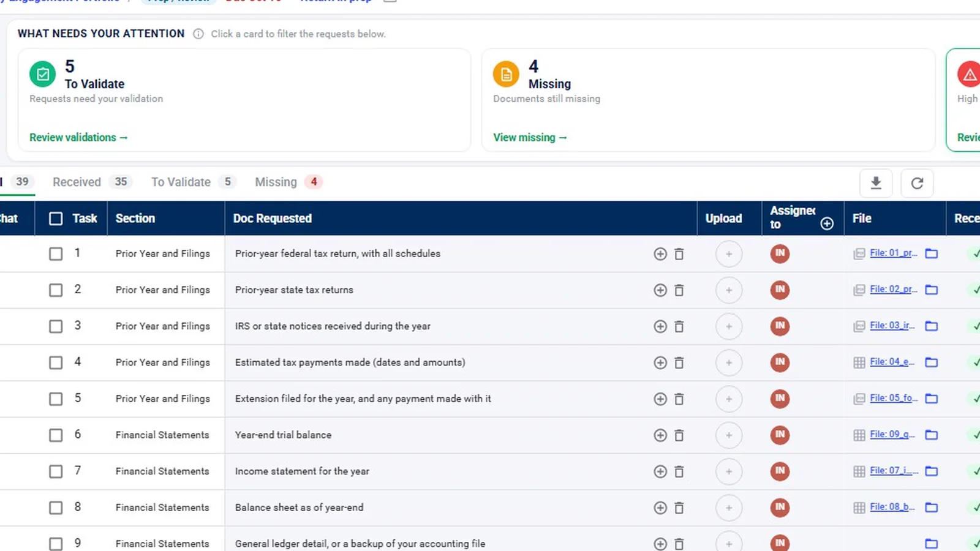Viewport: 980px width, 551px height.
Task: Click 'Estimated tax payments made (dates and amounts)' text
Action: pyautogui.click(x=350, y=362)
